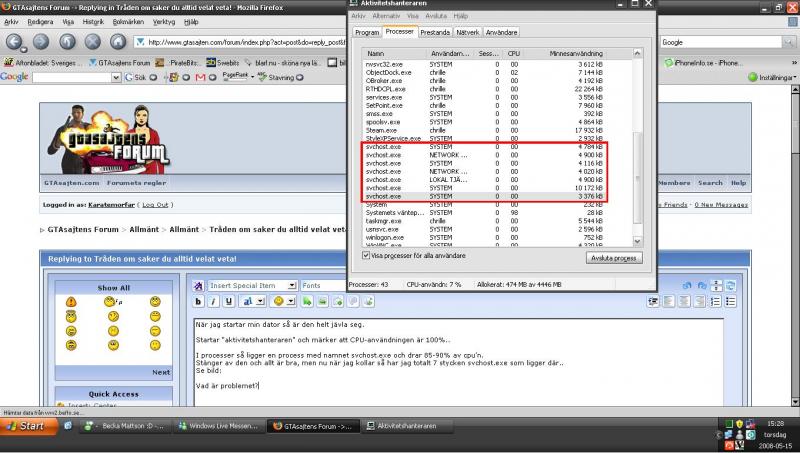The width and height of the screenshot is (800, 453).
Task: Click the Windows Start button
Action: pyautogui.click(x=27, y=426)
